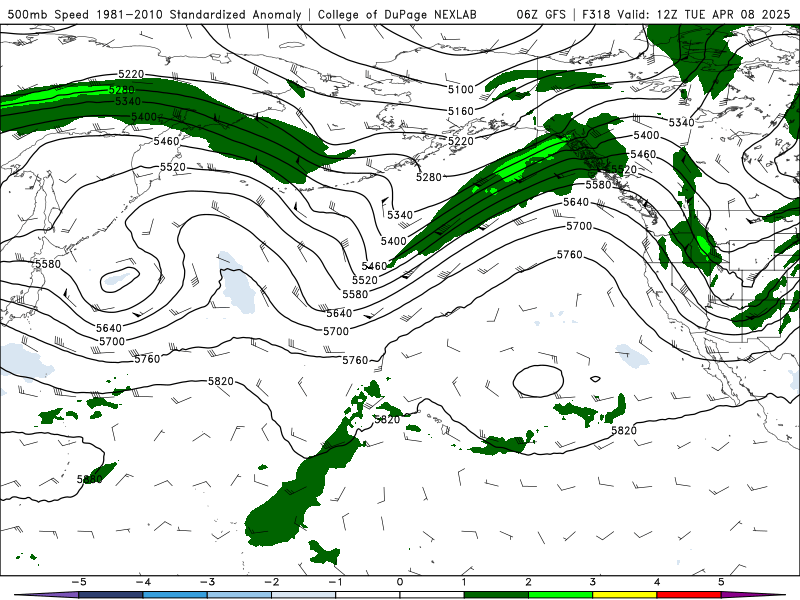Select the blue colorbar swatch between -4 and -3
This screenshot has width=800, height=600.
[175, 595]
